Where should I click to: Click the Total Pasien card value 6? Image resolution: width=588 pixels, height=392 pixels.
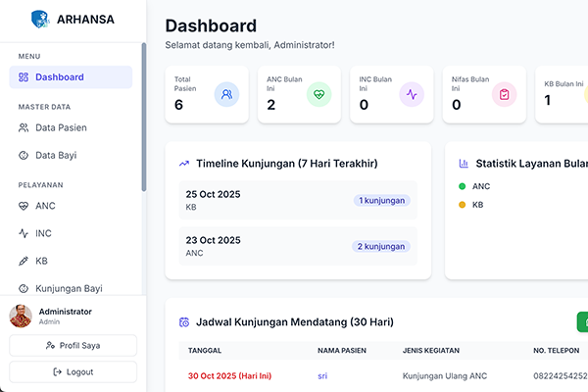coord(178,105)
